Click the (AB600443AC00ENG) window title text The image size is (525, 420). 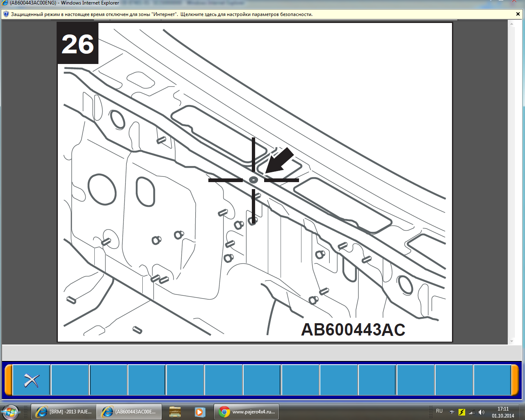(x=64, y=3)
